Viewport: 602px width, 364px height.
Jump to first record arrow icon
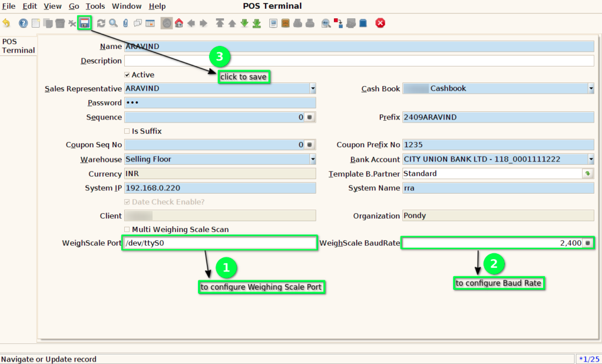[x=220, y=23]
